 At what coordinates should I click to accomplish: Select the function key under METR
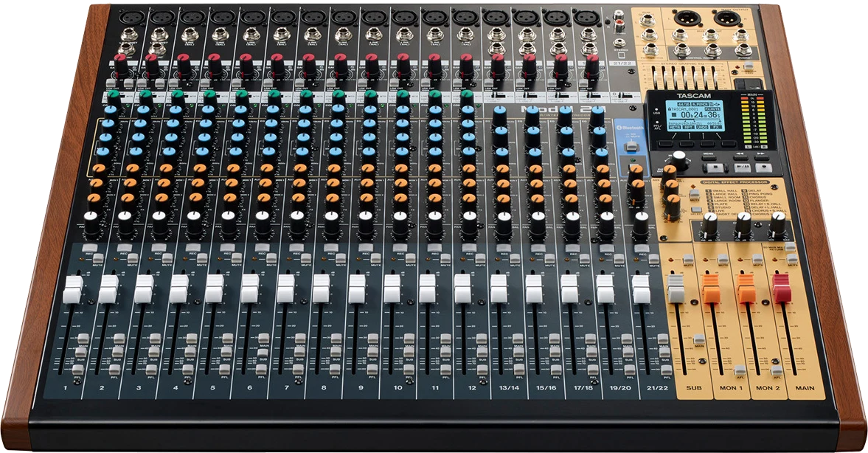pos(664,145)
